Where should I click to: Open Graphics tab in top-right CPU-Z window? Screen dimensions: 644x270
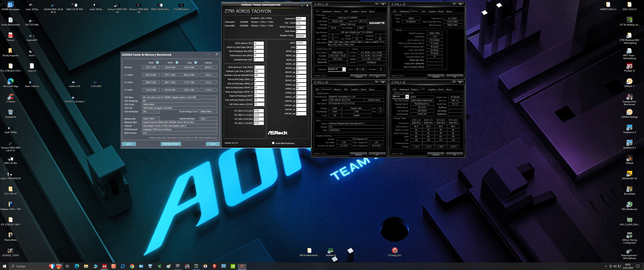tap(432, 11)
